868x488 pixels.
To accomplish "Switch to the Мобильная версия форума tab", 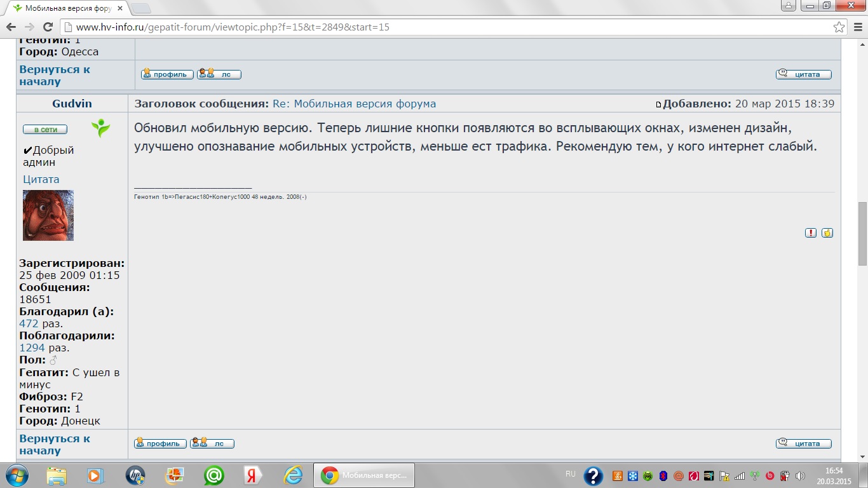I will click(x=64, y=8).
